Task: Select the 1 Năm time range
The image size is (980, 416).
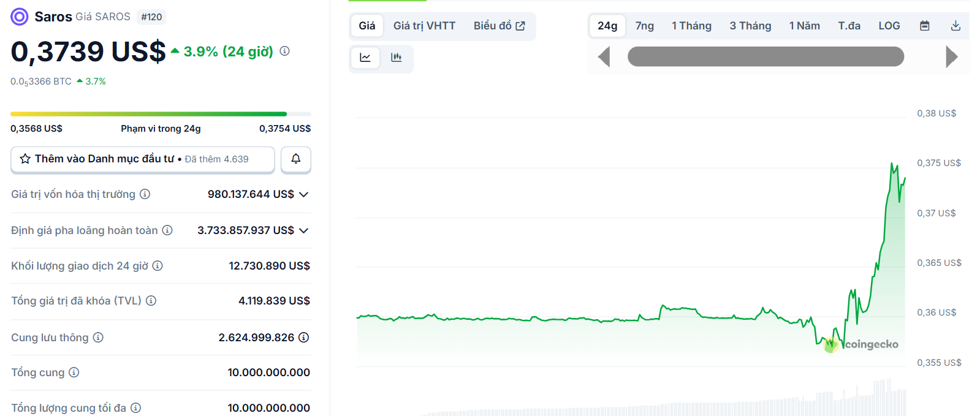Action: [804, 26]
